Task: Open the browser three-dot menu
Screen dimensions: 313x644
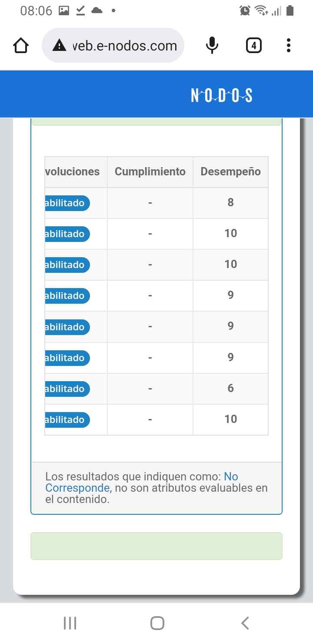Action: 289,45
